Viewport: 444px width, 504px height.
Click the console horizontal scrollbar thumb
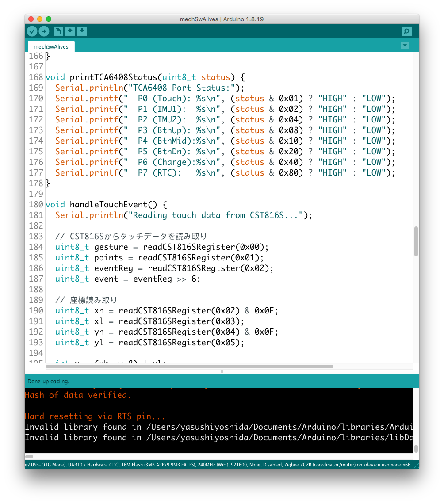(29, 456)
